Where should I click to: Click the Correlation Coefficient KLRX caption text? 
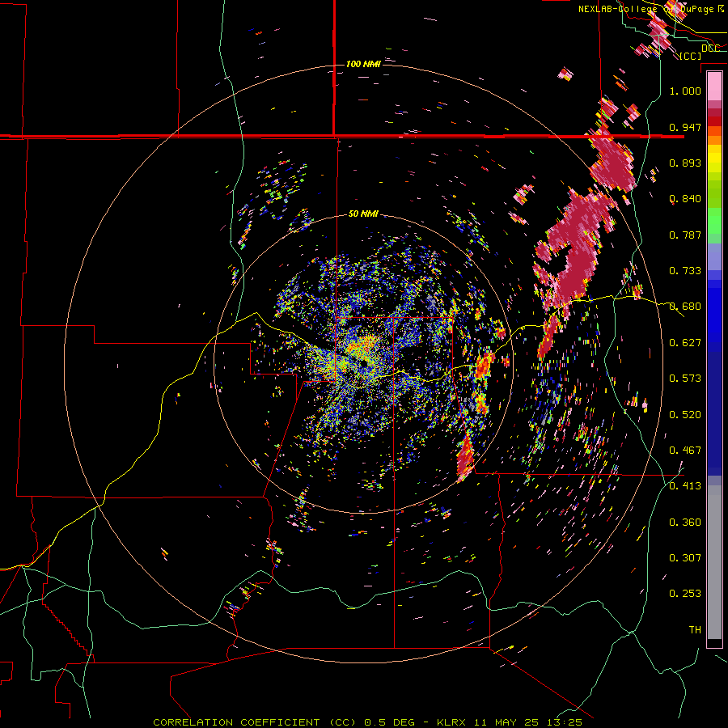[x=367, y=722]
